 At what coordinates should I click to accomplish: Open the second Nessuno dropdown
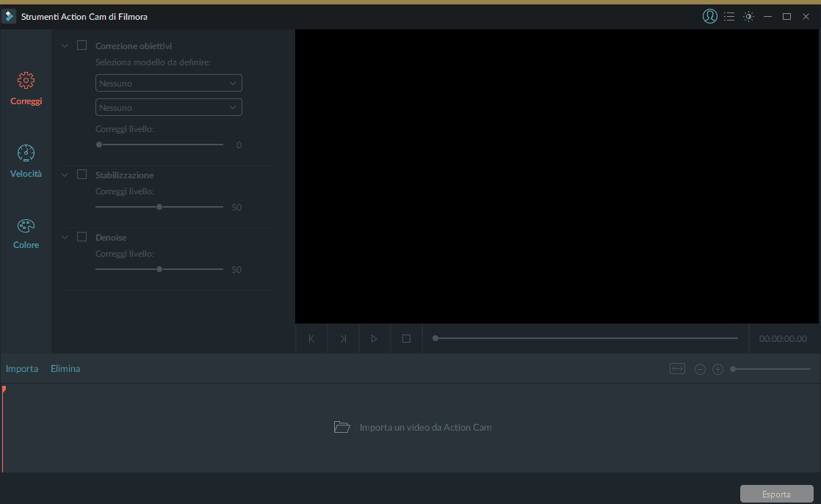coord(169,108)
